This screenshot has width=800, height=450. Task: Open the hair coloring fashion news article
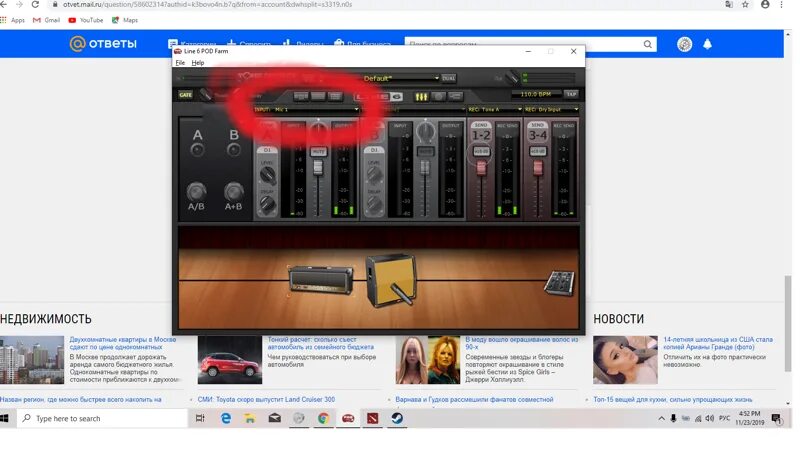click(x=521, y=343)
